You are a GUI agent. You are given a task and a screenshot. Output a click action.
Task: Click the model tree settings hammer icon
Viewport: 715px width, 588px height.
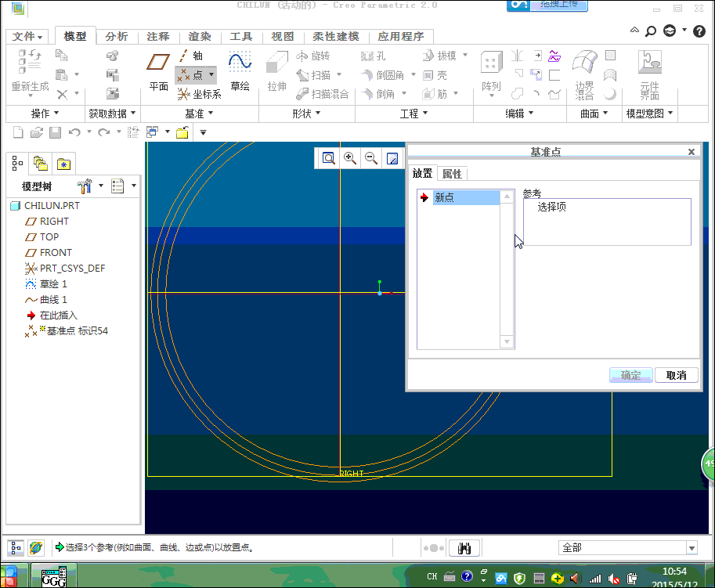click(x=85, y=186)
